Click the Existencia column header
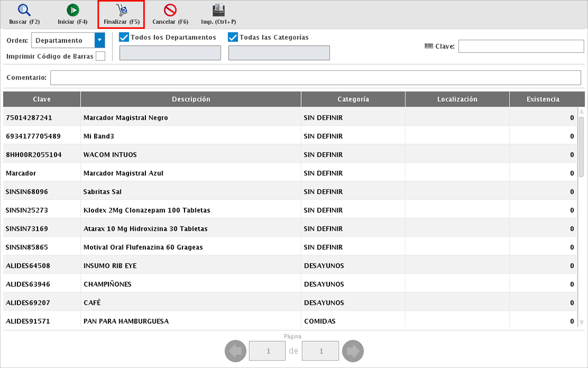Image resolution: width=588 pixels, height=368 pixels. (x=542, y=99)
